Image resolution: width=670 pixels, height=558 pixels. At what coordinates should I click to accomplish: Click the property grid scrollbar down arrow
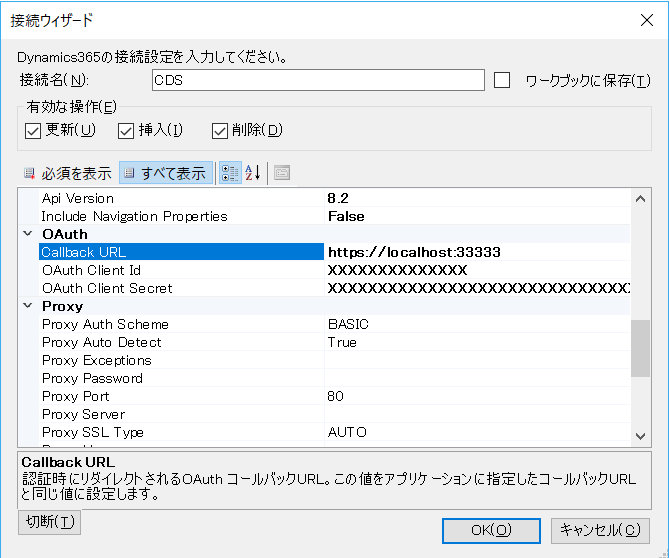(x=640, y=436)
